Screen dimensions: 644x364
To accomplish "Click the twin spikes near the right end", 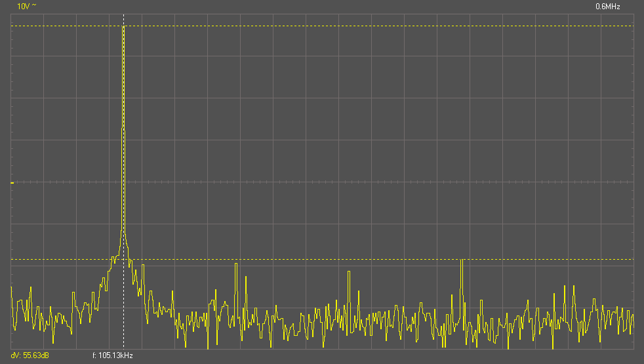I will 569,289.
